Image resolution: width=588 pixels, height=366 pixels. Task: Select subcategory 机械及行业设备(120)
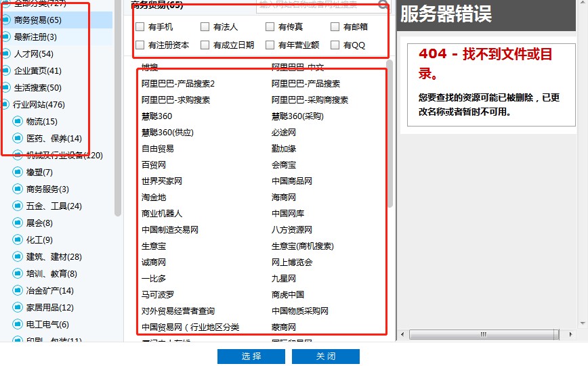click(64, 155)
